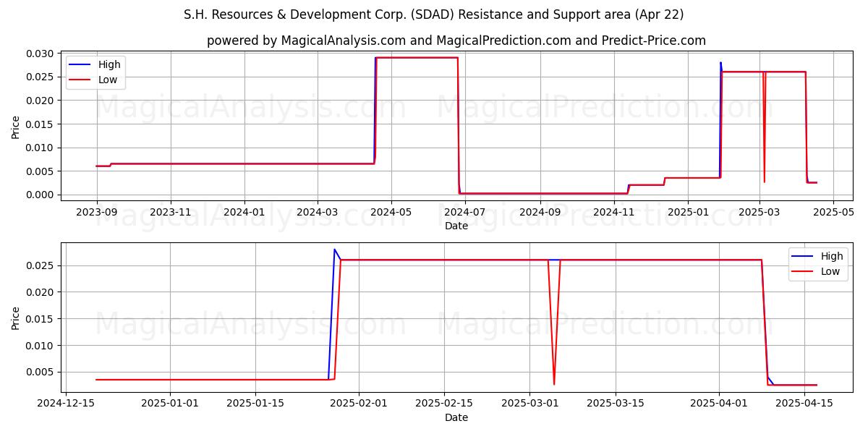This screenshot has height=434, width=868.
Task: Click the 0.015 tick in the top chart
Action: pos(41,124)
